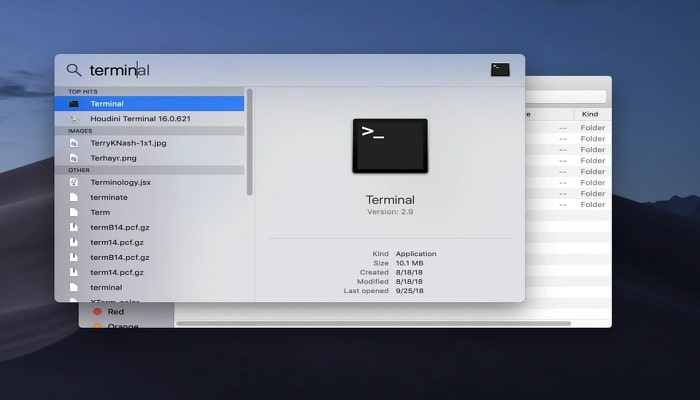The height and width of the screenshot is (400, 700).
Task: Click the Kind column header in Finder
Action: pos(590,114)
